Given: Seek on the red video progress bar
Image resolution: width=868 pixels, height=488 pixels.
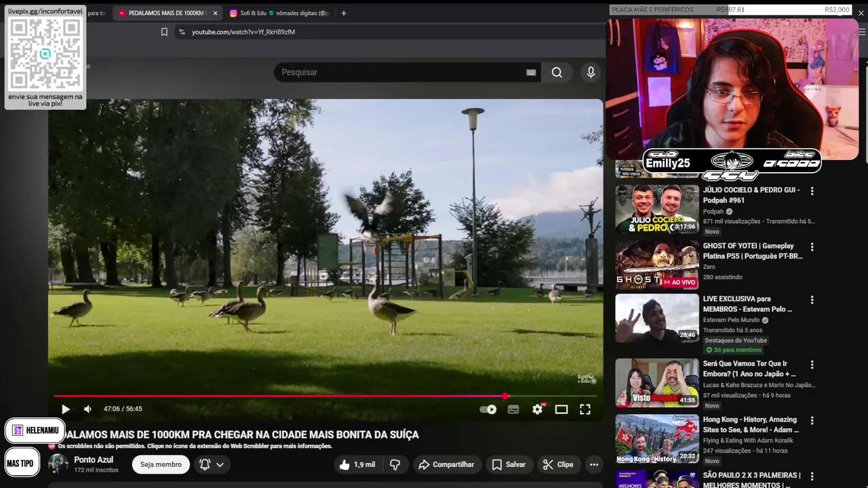Looking at the screenshot, I should [x=279, y=396].
